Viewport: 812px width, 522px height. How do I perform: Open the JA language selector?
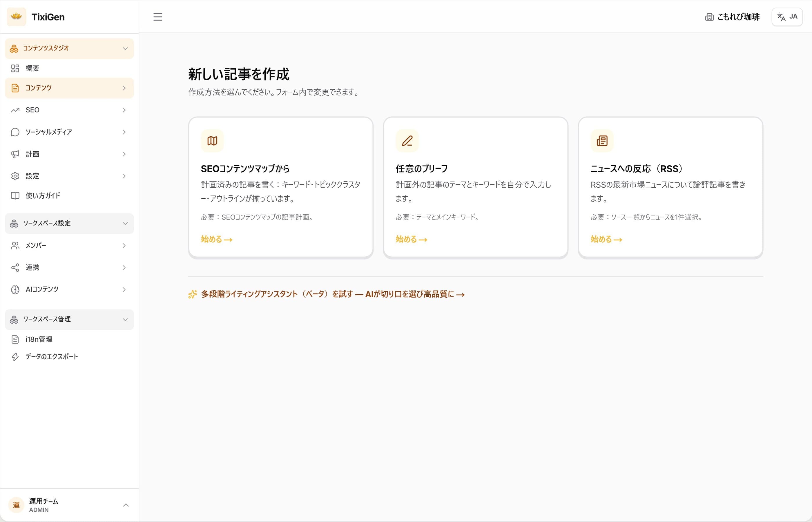(x=787, y=17)
